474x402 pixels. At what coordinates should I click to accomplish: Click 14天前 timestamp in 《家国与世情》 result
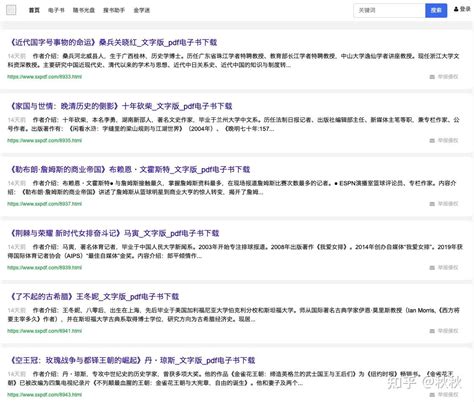point(17,119)
